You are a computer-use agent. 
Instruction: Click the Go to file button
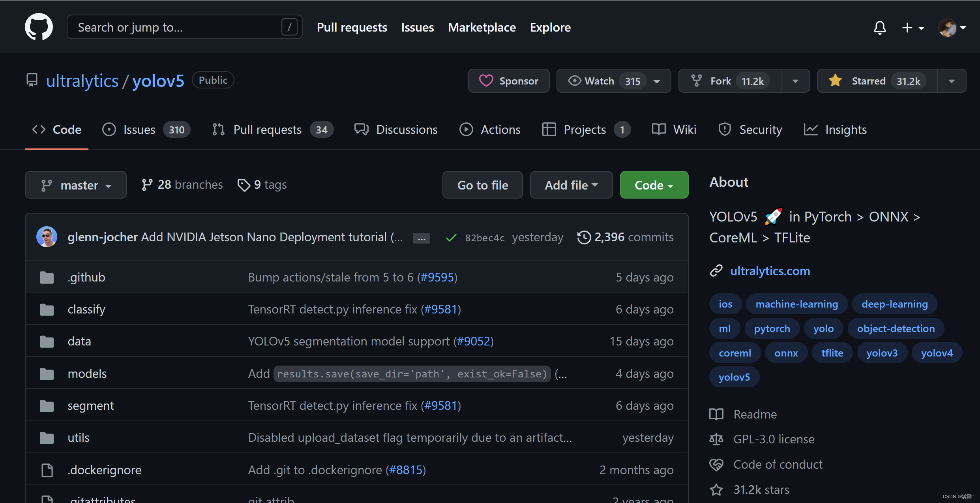click(482, 185)
